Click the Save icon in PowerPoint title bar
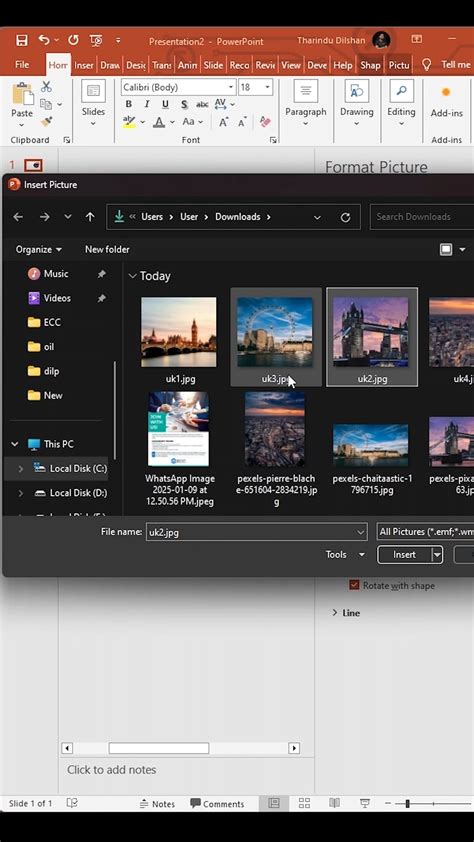Screen dimensions: 474x842 [x=21, y=40]
